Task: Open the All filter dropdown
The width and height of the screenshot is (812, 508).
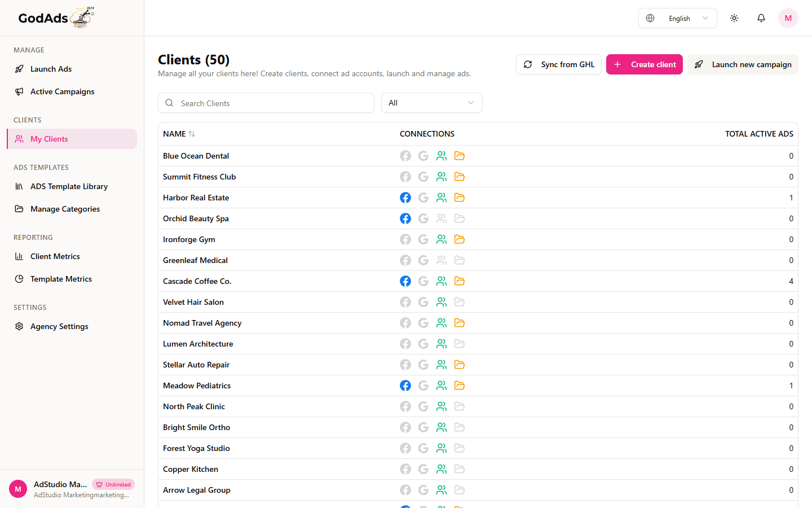Action: click(x=431, y=103)
